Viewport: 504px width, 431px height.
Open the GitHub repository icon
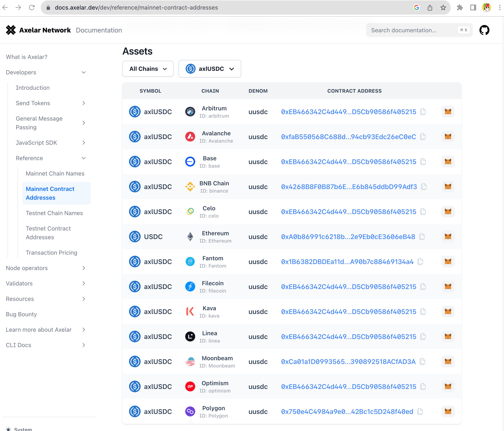point(484,30)
